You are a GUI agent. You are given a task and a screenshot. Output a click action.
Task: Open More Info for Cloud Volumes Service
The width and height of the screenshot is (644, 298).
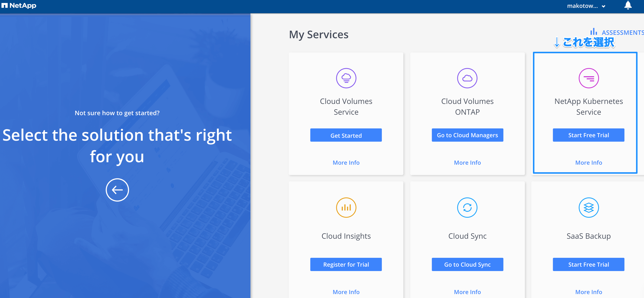[346, 162]
